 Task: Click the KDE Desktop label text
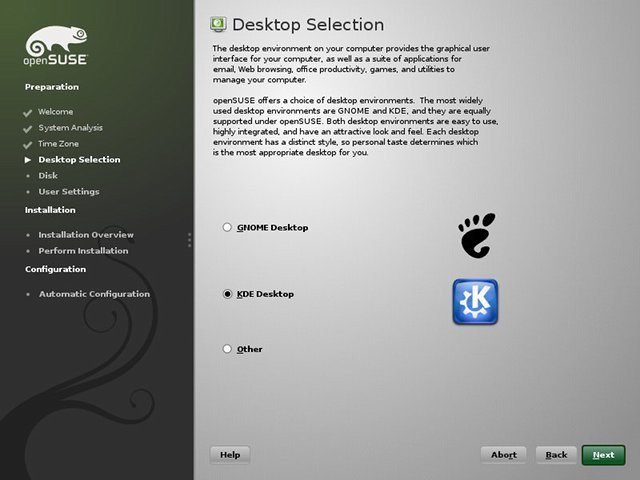(265, 294)
